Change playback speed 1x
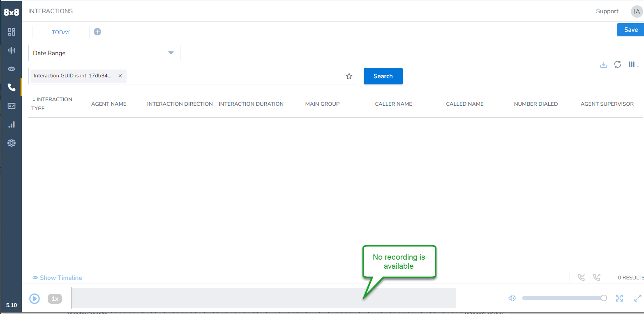Screen dimensions: 644x314 point(55,299)
